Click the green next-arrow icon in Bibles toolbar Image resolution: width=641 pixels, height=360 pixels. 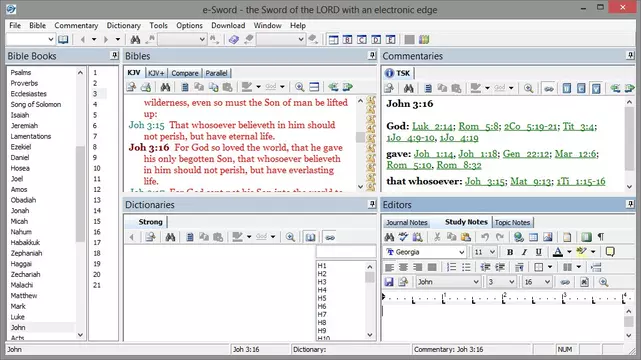(x=347, y=87)
